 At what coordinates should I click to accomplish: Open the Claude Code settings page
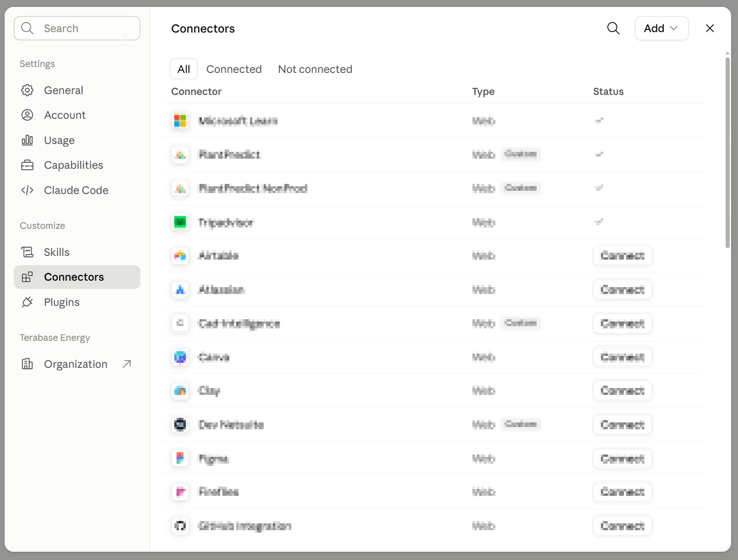pos(77,190)
